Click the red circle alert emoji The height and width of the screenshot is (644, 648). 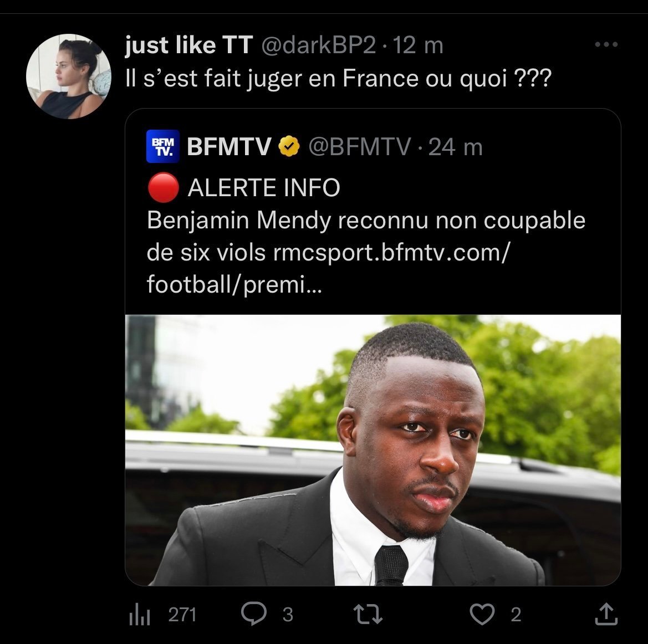tap(163, 188)
